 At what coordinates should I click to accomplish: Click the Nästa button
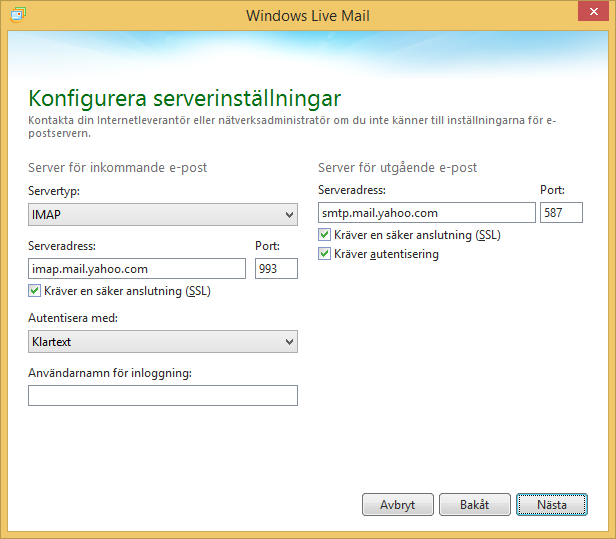(552, 504)
